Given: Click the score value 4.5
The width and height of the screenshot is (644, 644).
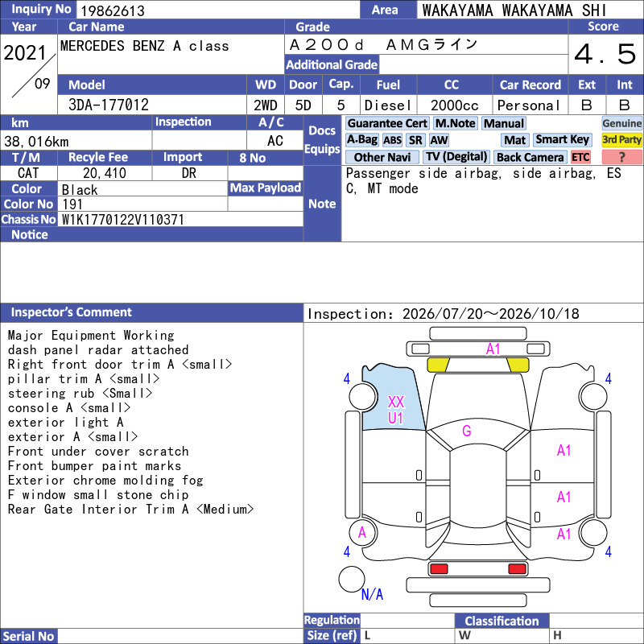Looking at the screenshot, I should click(x=605, y=54).
